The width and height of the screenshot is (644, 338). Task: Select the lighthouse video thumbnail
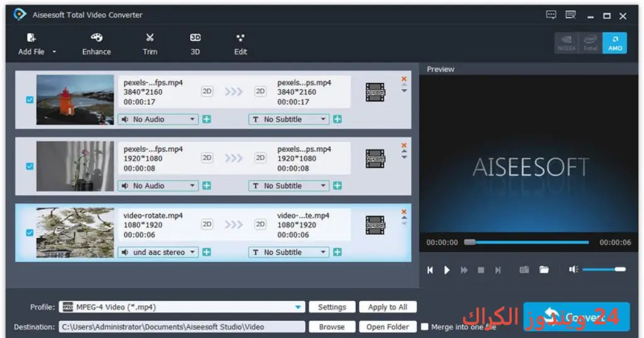pyautogui.click(x=75, y=100)
